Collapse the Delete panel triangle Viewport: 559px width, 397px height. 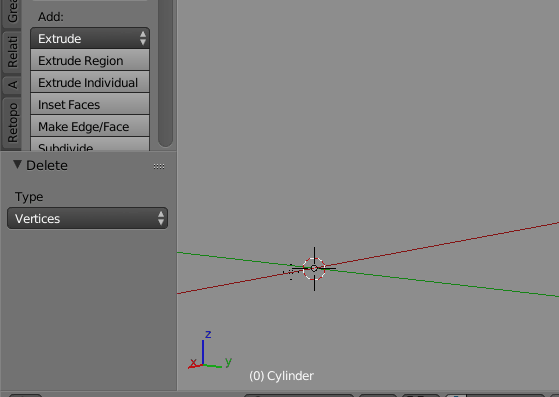tap(17, 165)
